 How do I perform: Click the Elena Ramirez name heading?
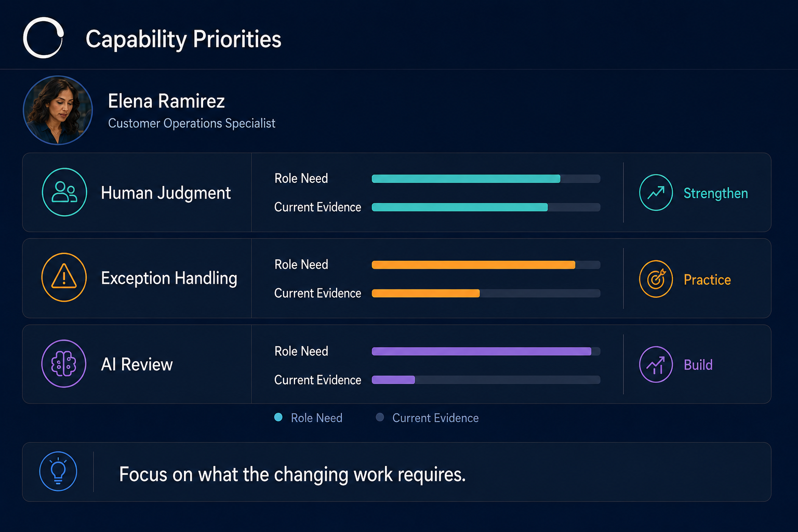[166, 101]
